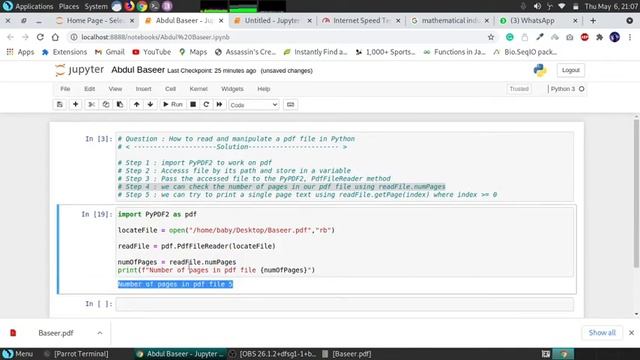
Task: Open the Bio.SeqIO package bookmark
Action: pos(525,52)
